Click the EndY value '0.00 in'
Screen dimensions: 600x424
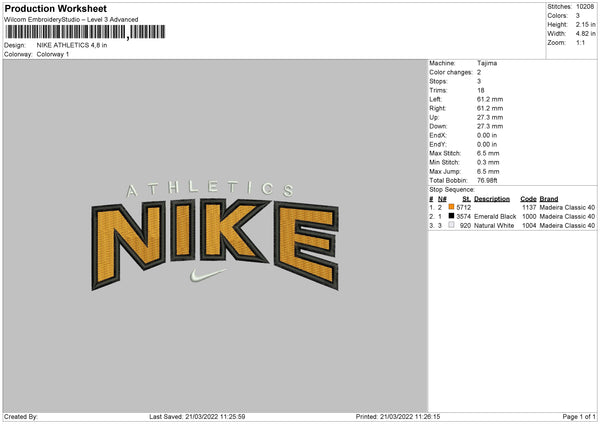[487, 145]
